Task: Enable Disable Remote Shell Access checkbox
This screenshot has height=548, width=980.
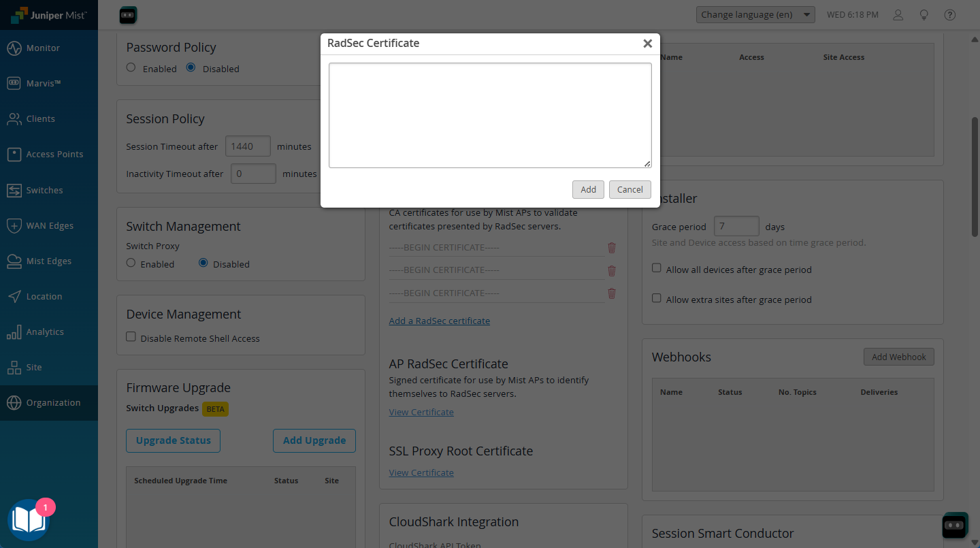Action: point(131,337)
